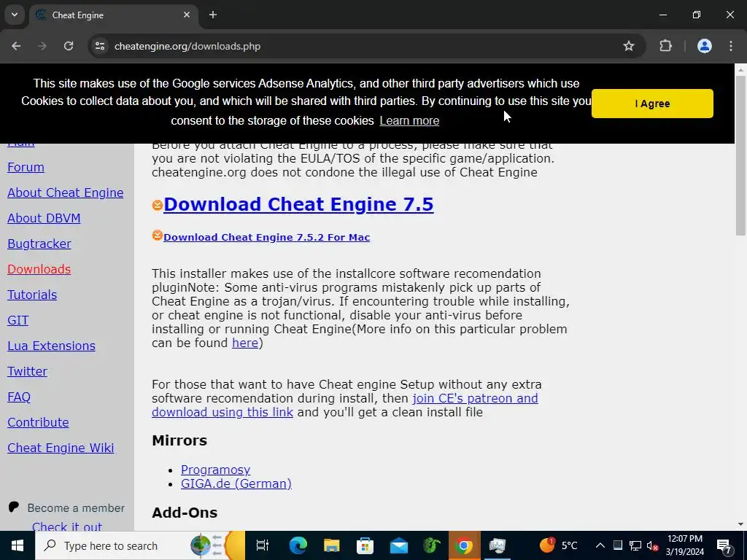
Task: Close the Cheat Engine tab
Action: (x=187, y=15)
